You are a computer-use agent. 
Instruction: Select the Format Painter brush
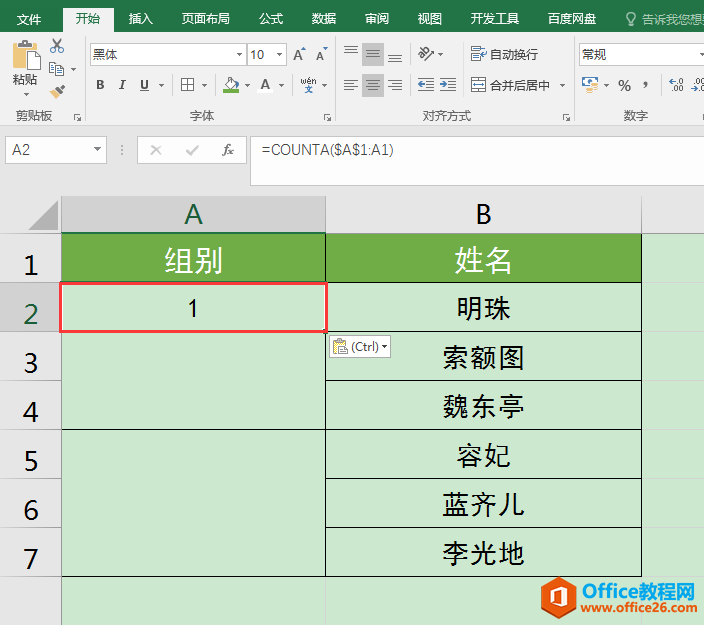[57, 92]
